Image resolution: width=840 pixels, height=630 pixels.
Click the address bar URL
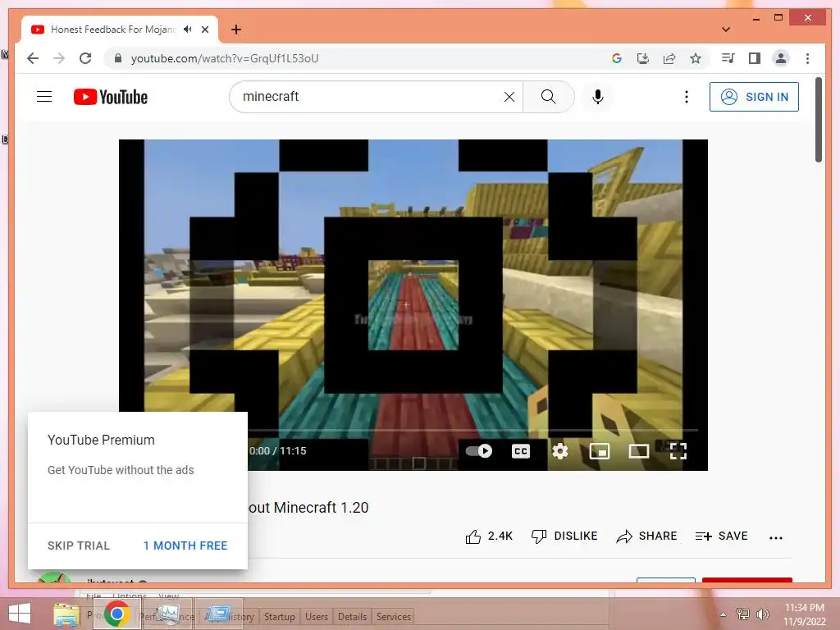click(x=225, y=58)
